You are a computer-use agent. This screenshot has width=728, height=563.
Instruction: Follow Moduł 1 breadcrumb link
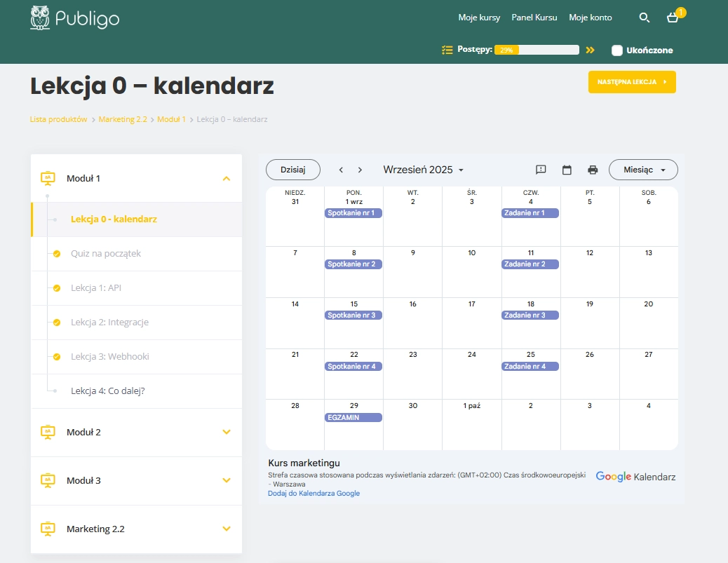point(171,119)
